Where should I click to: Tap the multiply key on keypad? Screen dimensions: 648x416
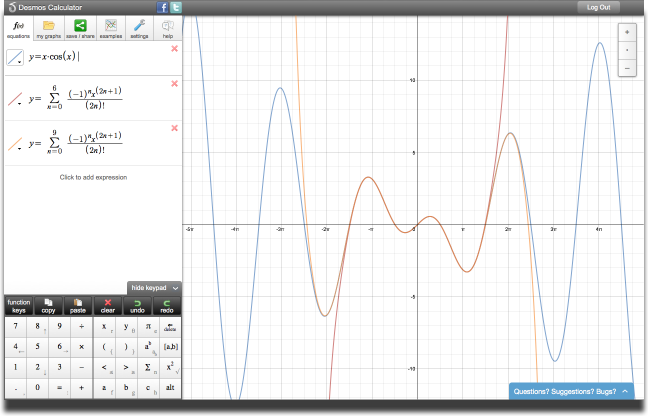point(81,347)
